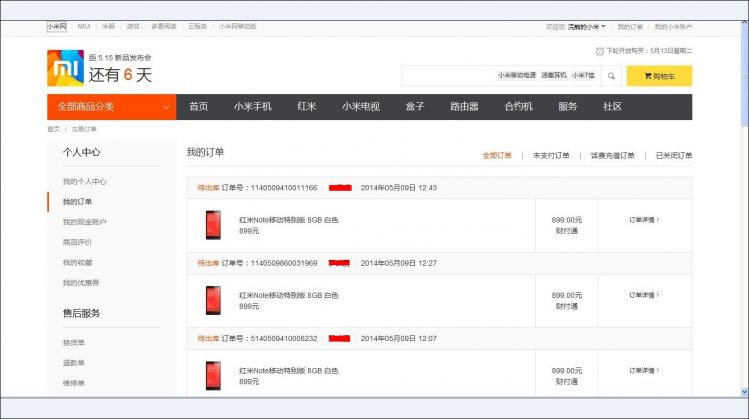This screenshot has width=749, height=419.
Task: Open 商品评价 in the sidebar
Action: (77, 242)
